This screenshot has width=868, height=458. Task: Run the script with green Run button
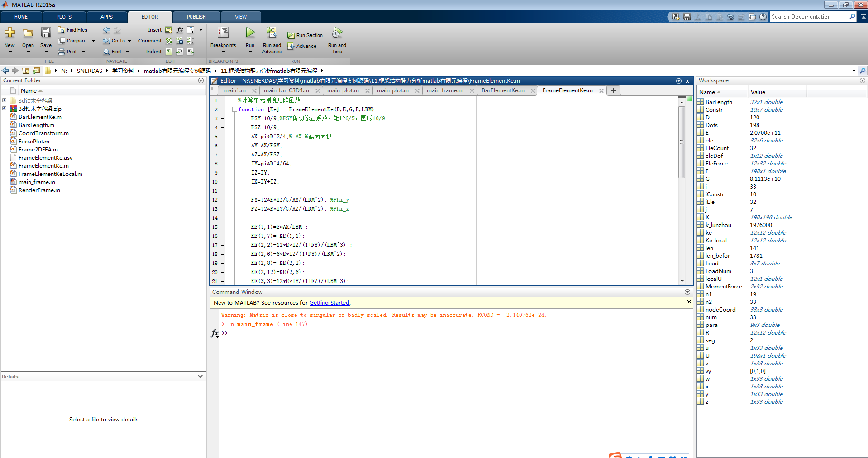(x=250, y=33)
